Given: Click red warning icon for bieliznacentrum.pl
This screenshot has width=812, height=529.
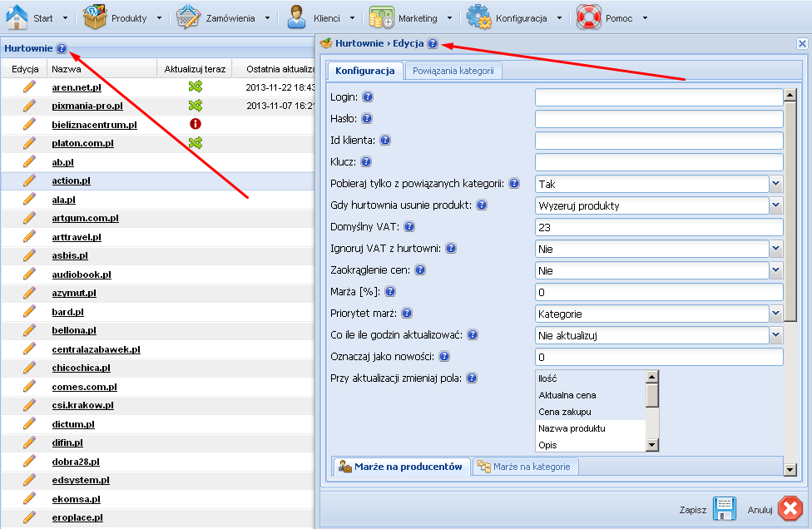Looking at the screenshot, I should 196,124.
